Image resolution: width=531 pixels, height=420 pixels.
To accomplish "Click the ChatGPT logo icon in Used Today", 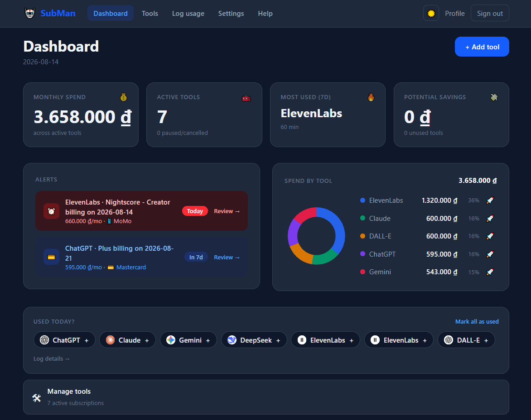I will pos(44,340).
